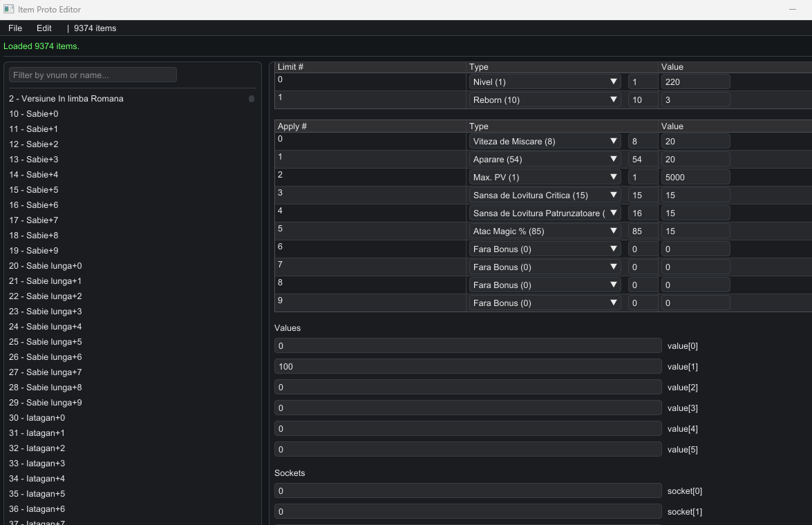
Task: Click the value[5] input field
Action: 468,450
